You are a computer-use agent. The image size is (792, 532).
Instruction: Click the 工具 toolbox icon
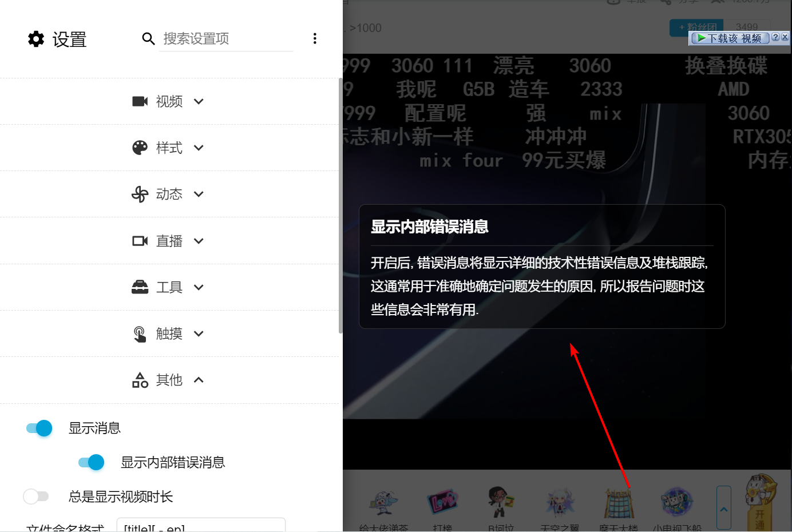click(140, 287)
